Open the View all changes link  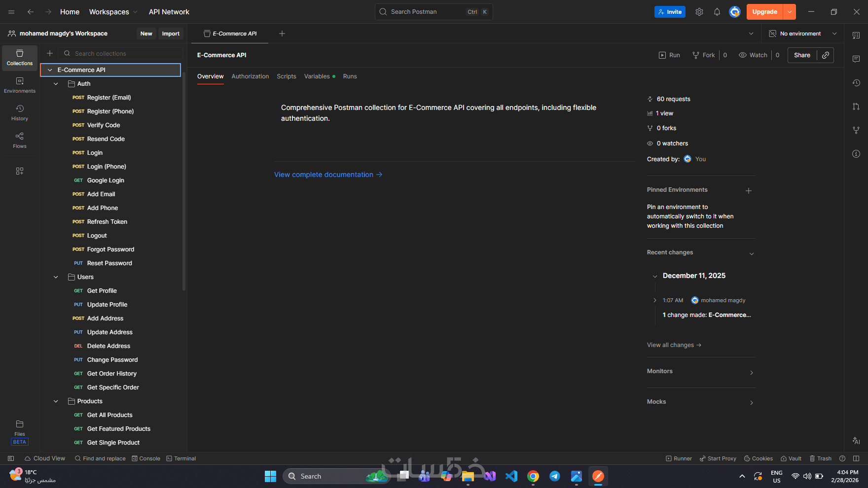674,345
